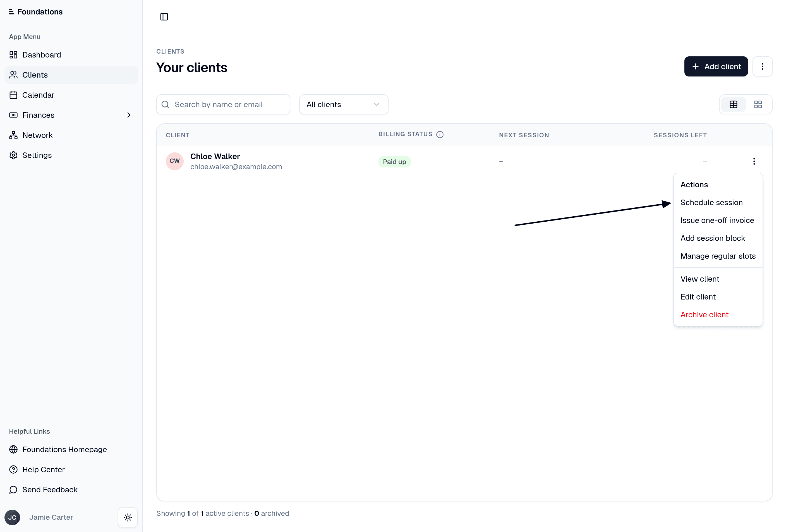Choose Issue one-off invoice
Image resolution: width=786 pixels, height=532 pixels.
coord(718,221)
